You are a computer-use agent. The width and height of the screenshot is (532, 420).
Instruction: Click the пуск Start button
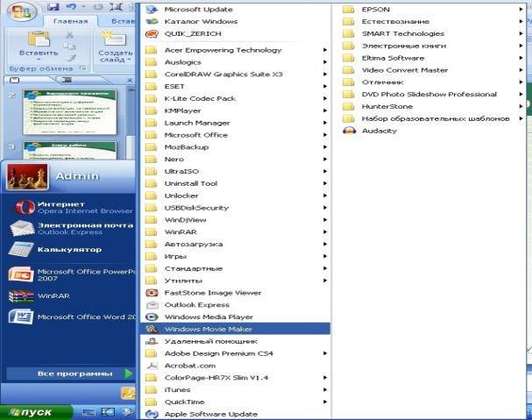(36, 412)
